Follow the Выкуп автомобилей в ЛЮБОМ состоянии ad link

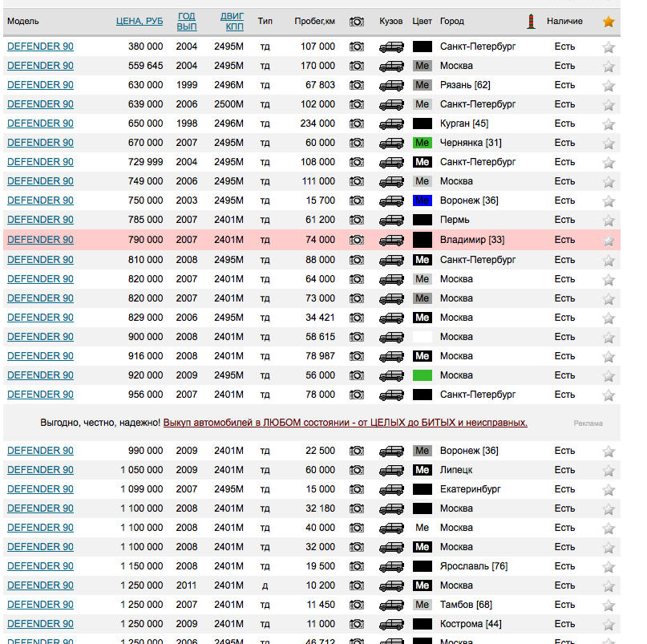pos(346,423)
